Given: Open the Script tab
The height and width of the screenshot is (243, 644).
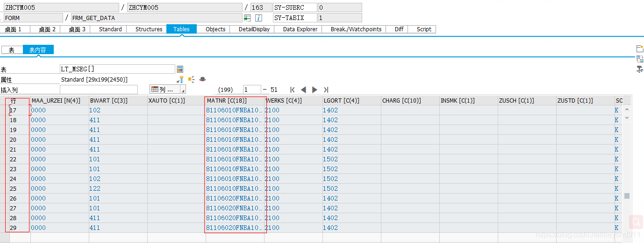Looking at the screenshot, I should tap(424, 29).
